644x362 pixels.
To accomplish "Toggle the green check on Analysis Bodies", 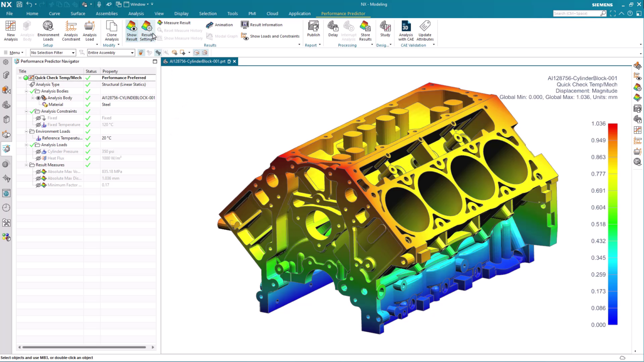I will tap(32, 91).
